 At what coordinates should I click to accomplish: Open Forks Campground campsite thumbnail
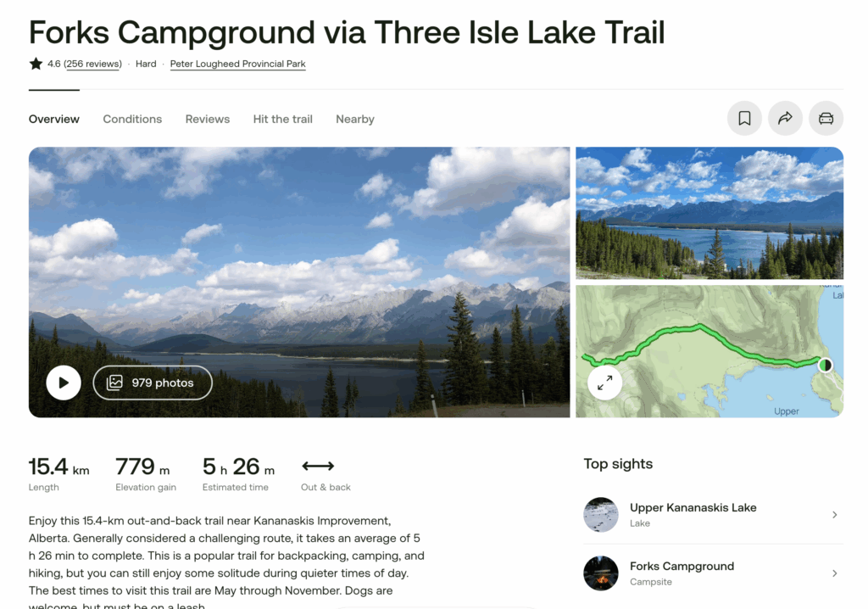[x=601, y=573]
